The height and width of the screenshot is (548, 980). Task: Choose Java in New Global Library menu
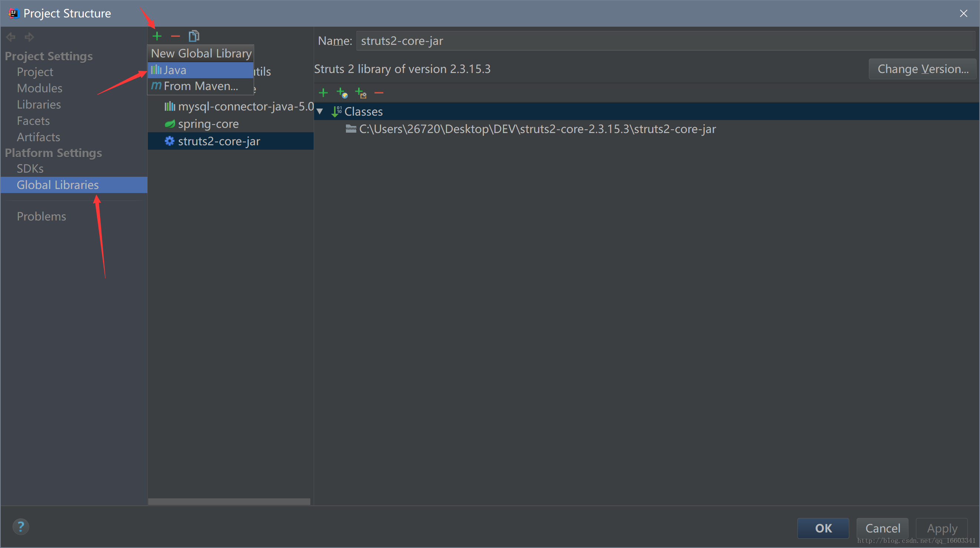[200, 70]
